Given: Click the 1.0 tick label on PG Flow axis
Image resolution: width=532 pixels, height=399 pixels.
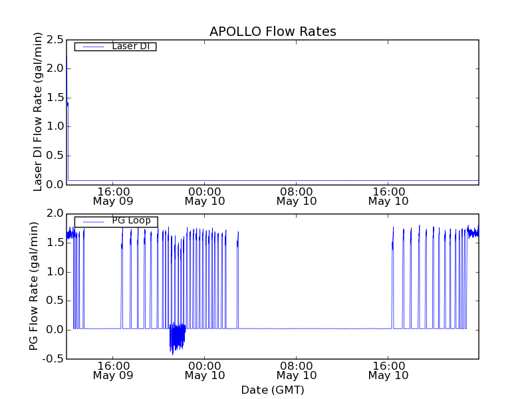Looking at the screenshot, I should coord(55,272).
